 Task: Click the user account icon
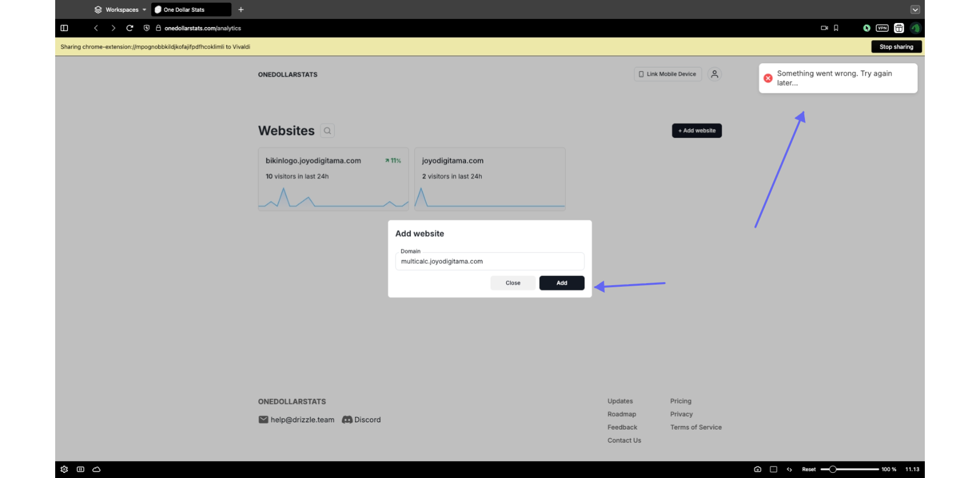715,74
